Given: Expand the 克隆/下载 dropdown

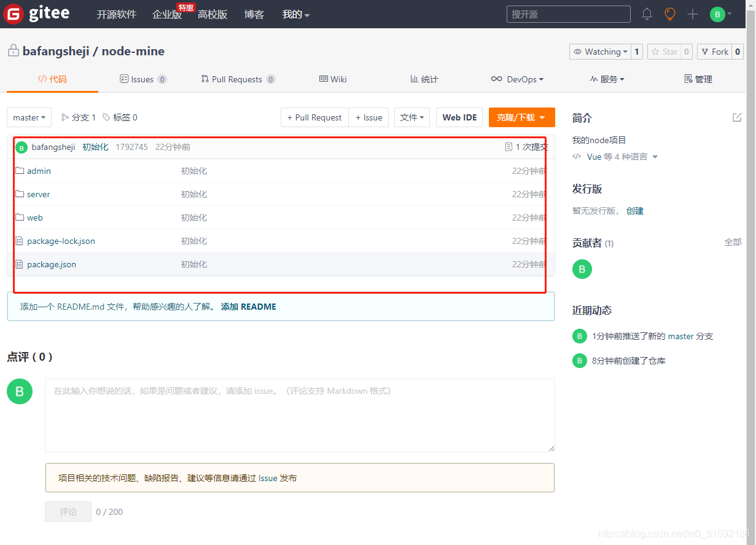Looking at the screenshot, I should click(x=521, y=117).
